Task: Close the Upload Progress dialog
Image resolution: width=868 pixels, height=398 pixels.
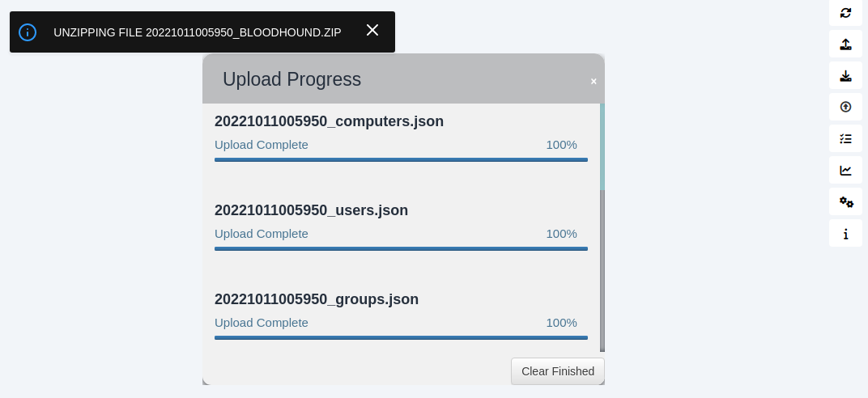Action: [x=594, y=82]
